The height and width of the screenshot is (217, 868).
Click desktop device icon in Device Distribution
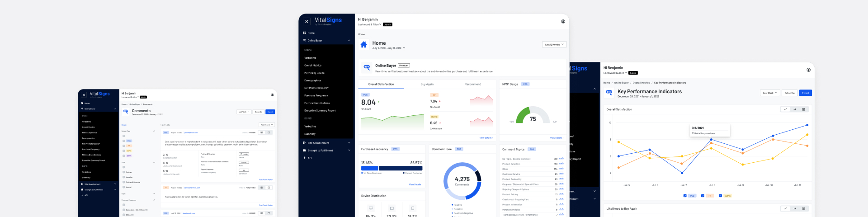pyautogui.click(x=371, y=208)
